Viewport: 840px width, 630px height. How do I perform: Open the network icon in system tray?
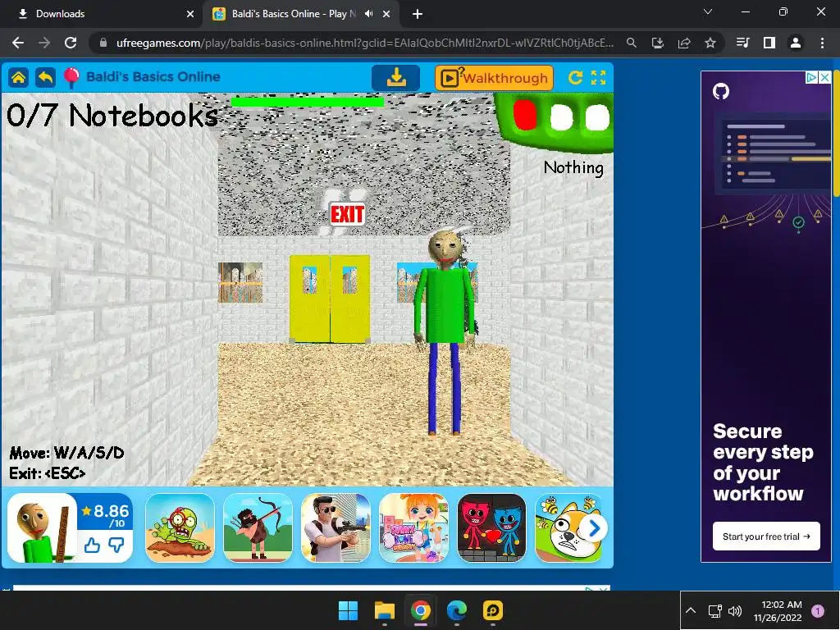pos(714,610)
